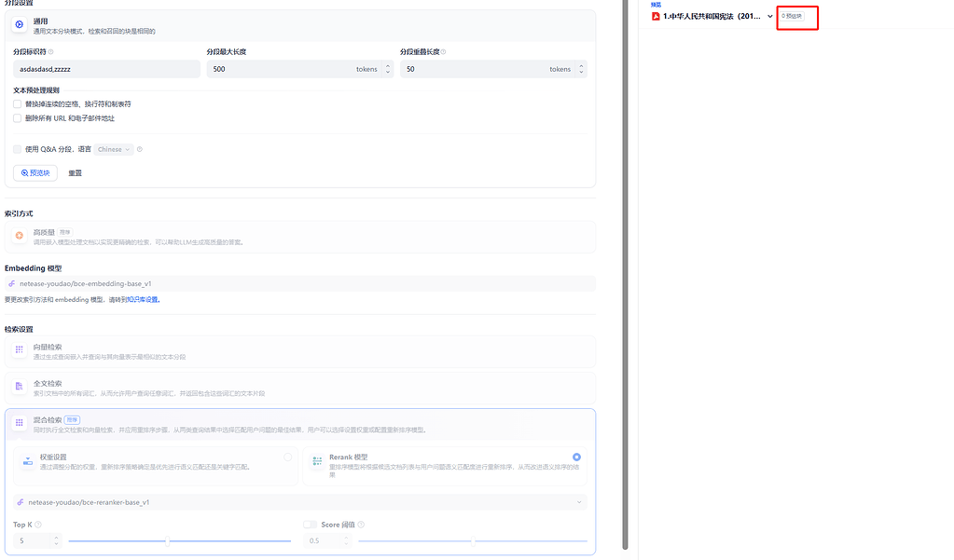The height and width of the screenshot is (560, 954).
Task: Click the 分段标识符 input field
Action: 106,69
